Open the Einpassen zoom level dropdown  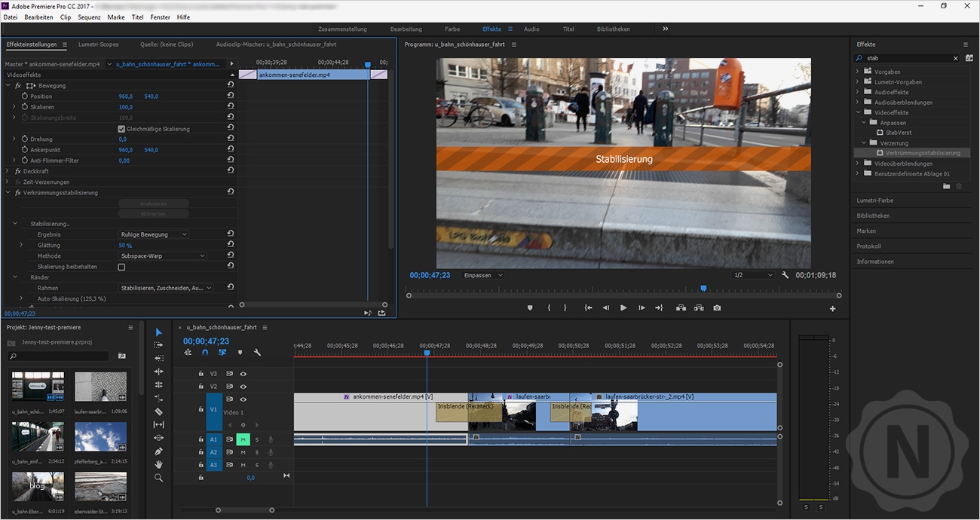click(x=482, y=275)
